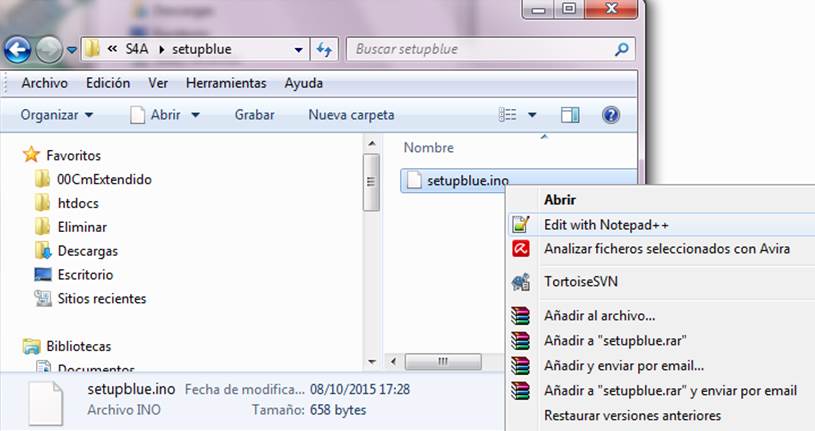The width and height of the screenshot is (815, 431).
Task: Click the Descargas folder icon
Action: tap(43, 251)
